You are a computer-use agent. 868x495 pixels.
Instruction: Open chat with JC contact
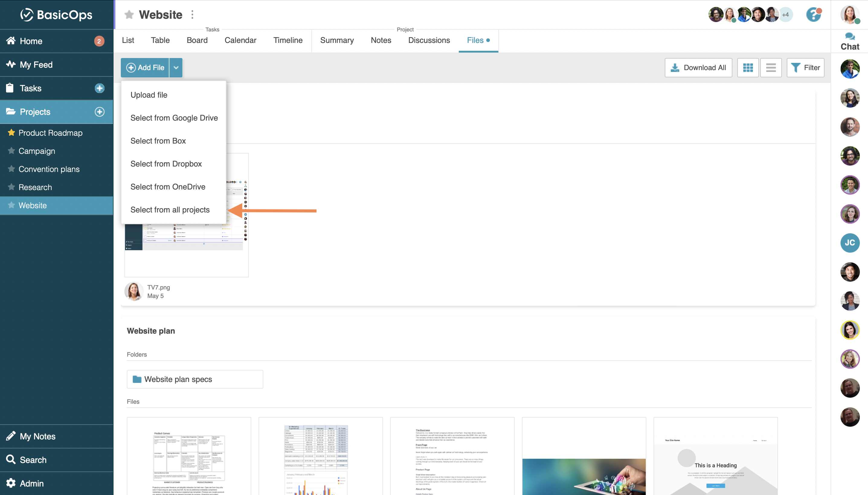(x=850, y=243)
